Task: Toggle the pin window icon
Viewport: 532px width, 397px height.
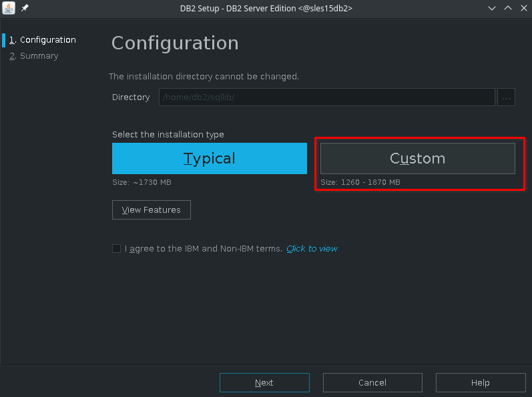Action: coord(25,8)
